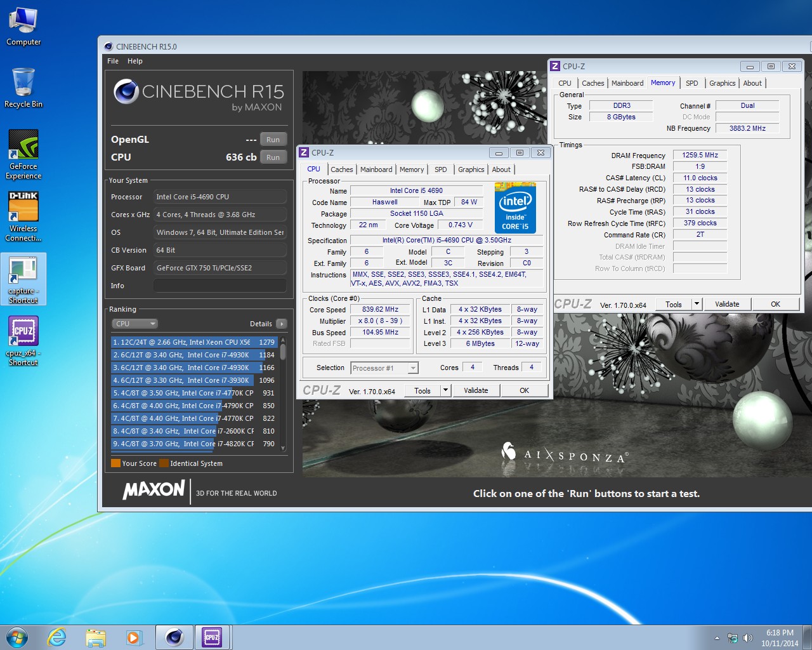Switch to Caches tab in front CPU-Z
The width and height of the screenshot is (812, 650).
pyautogui.click(x=342, y=169)
